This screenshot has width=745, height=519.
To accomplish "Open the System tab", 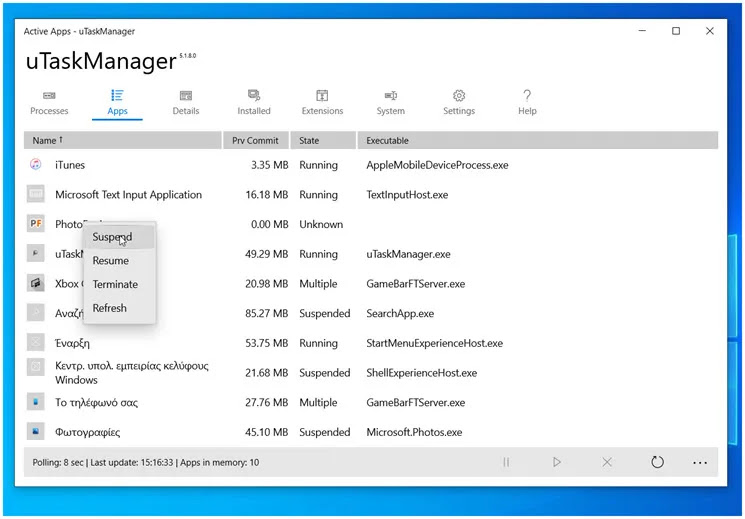I will 391,103.
